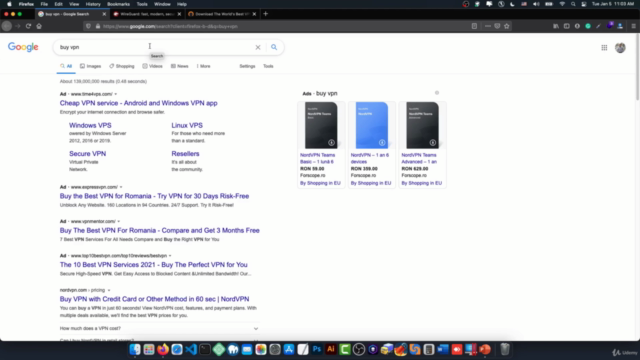Click the site lock icon in address bar

click(x=98, y=26)
